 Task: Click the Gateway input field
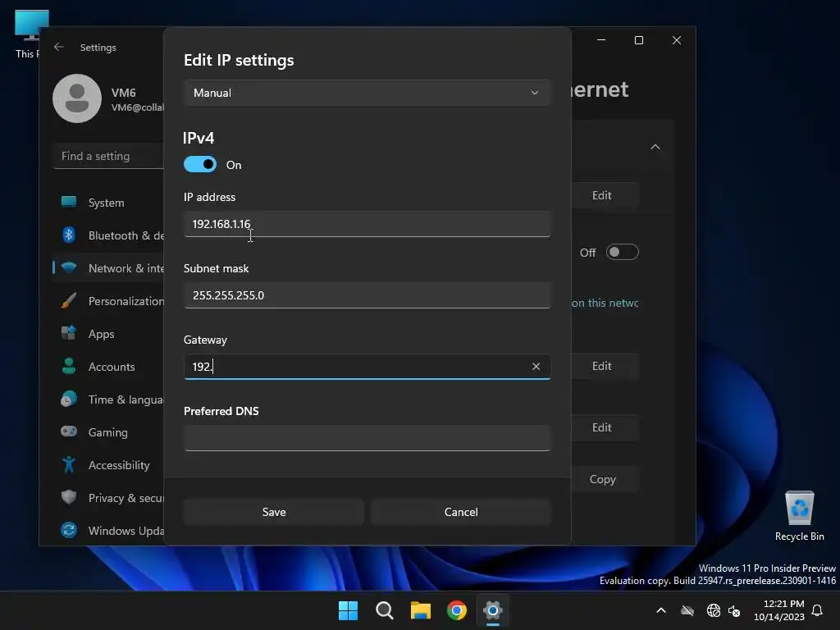[x=367, y=367]
